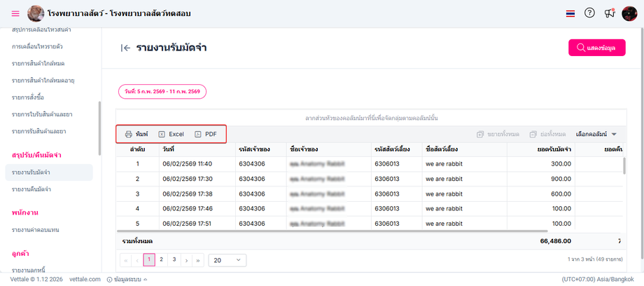
Task: Sort by ยอดรับมัดจำ column header
Action: (x=540, y=149)
